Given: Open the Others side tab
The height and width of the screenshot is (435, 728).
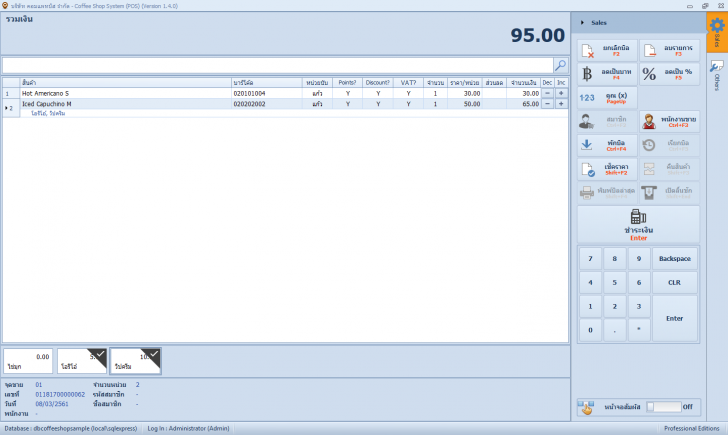Looking at the screenshot, I should (x=717, y=76).
